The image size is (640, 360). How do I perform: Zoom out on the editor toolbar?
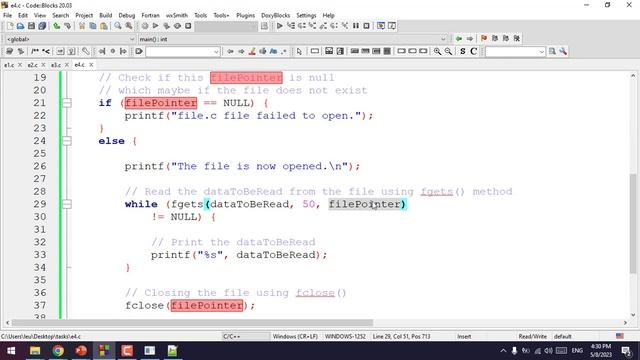click(x=448, y=51)
